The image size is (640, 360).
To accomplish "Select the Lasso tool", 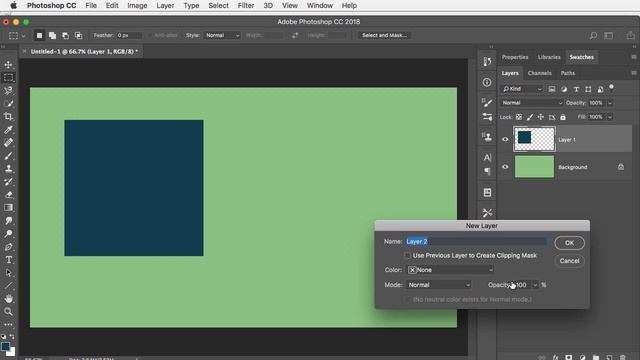I will coord(9,91).
